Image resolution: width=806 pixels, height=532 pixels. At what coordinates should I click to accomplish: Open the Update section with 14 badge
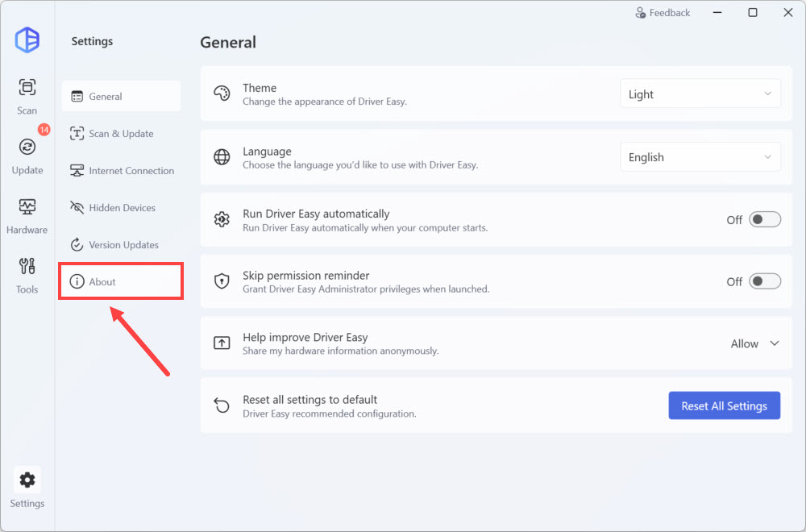27,148
